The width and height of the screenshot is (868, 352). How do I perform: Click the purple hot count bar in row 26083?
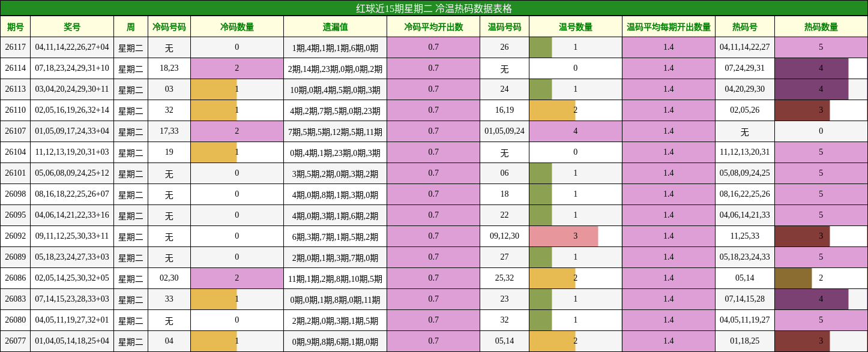click(x=812, y=299)
